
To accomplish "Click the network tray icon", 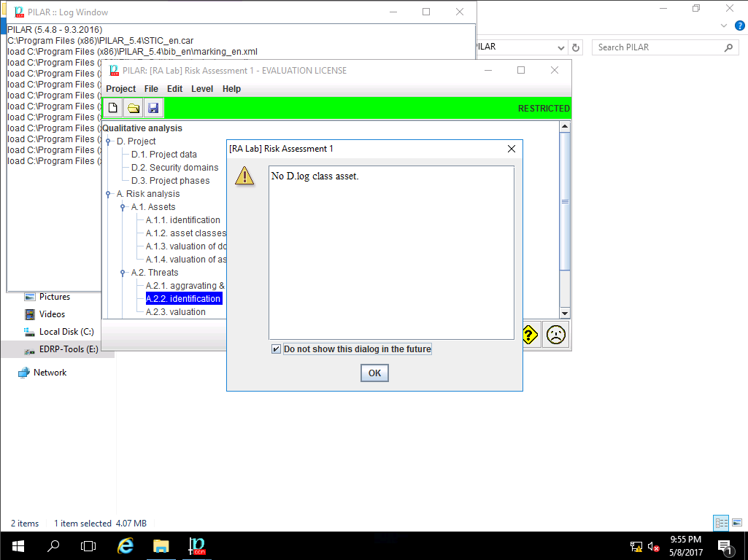I will (636, 547).
